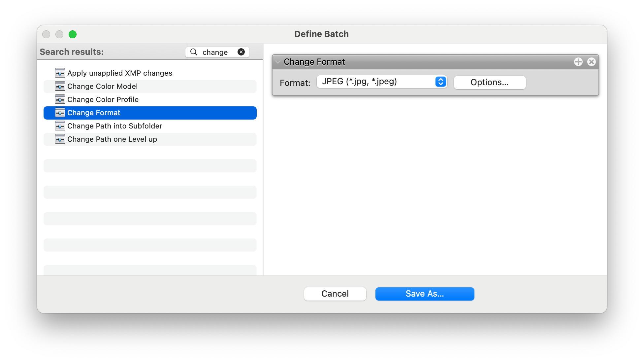Select 'Change Color Profile' in results
Image resolution: width=644 pixels, height=362 pixels.
[x=150, y=99]
